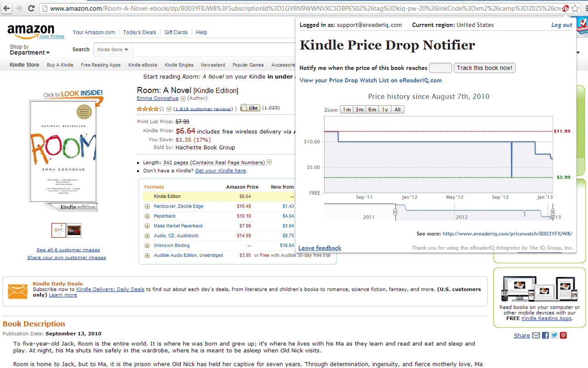Share this book on Twitter
This screenshot has width=588, height=368.
coord(554,335)
